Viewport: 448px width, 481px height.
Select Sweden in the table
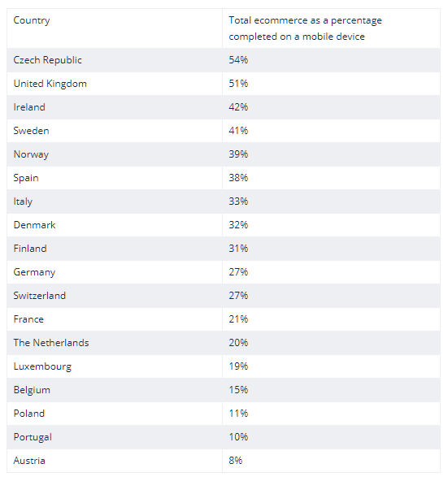tap(32, 131)
